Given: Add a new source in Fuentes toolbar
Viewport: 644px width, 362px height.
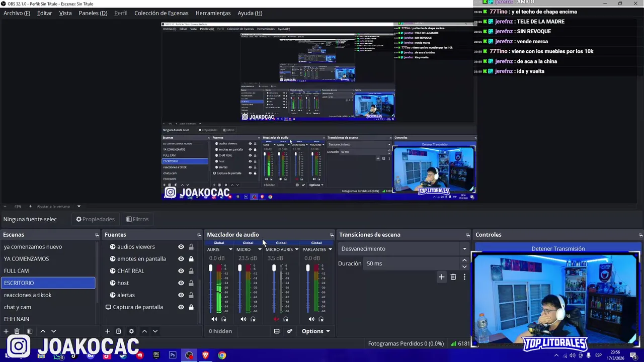Looking at the screenshot, I should 107,331.
